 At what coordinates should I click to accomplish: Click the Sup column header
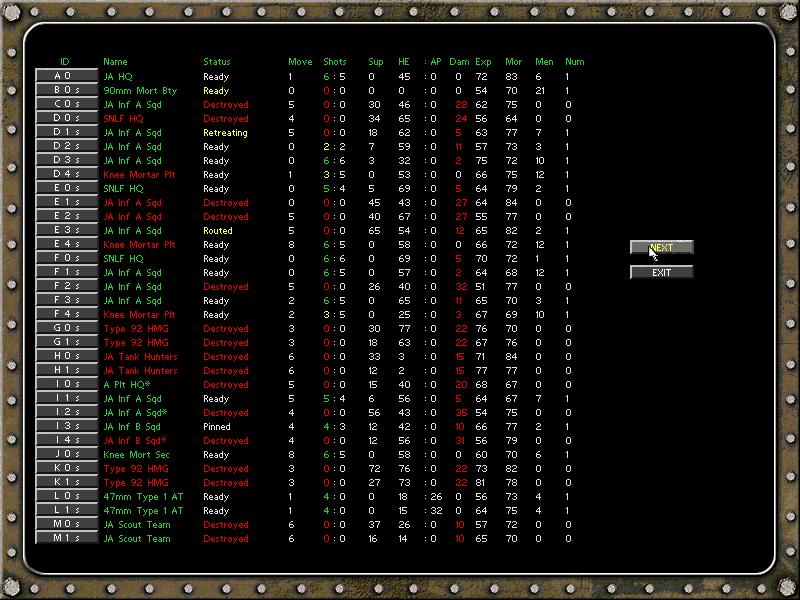pyautogui.click(x=376, y=62)
